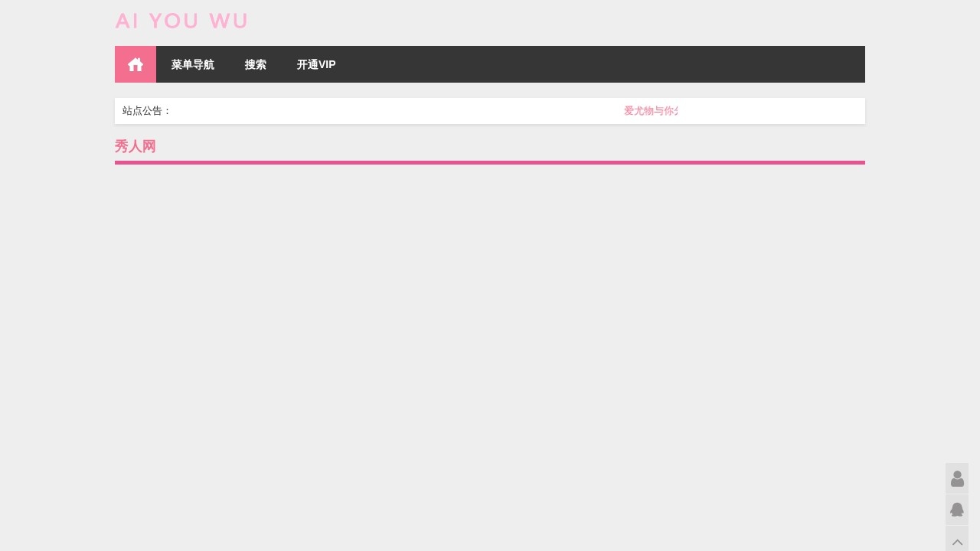Open the 搜索 menu item
980x551 pixels.
pyautogui.click(x=256, y=64)
